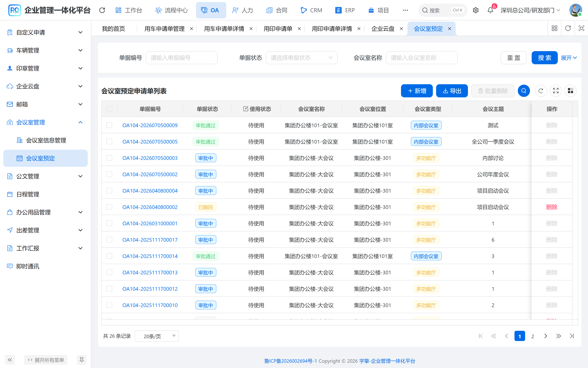Viewport: 588px width, 368px height.
Task: Click the top bar refresh icon
Action: [x=102, y=10]
